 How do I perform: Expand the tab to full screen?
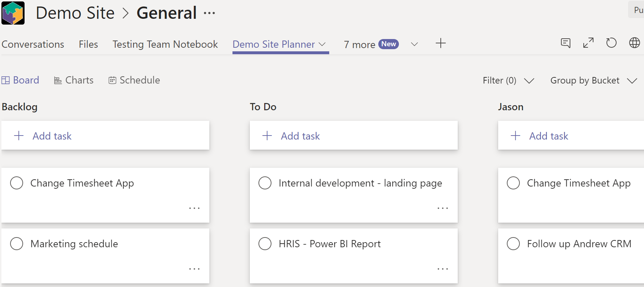coord(588,43)
